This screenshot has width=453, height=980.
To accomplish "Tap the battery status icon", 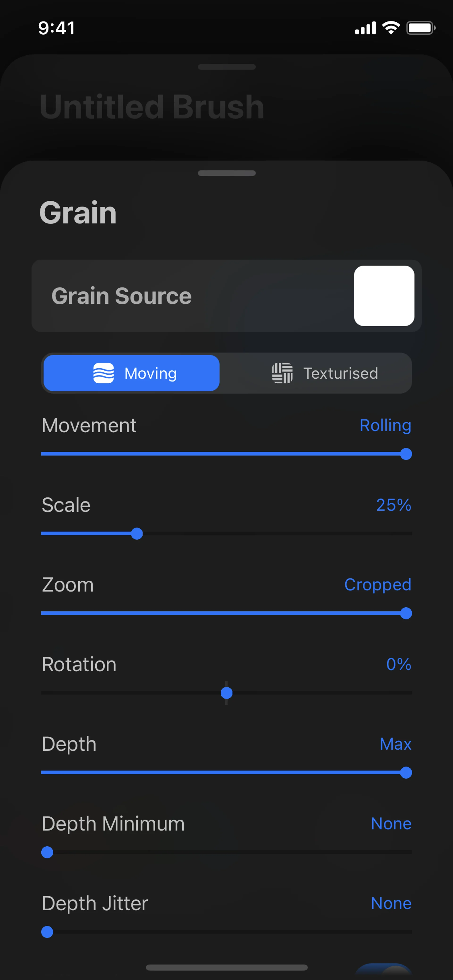I will 421,28.
